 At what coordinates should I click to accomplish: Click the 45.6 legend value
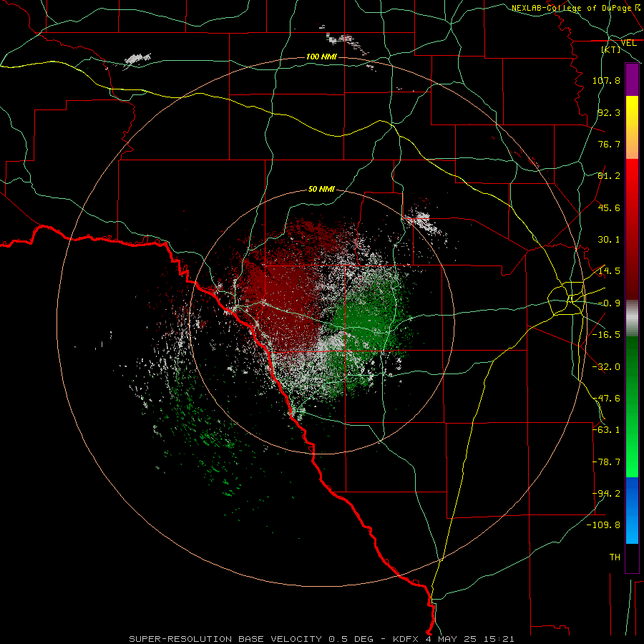click(x=609, y=208)
